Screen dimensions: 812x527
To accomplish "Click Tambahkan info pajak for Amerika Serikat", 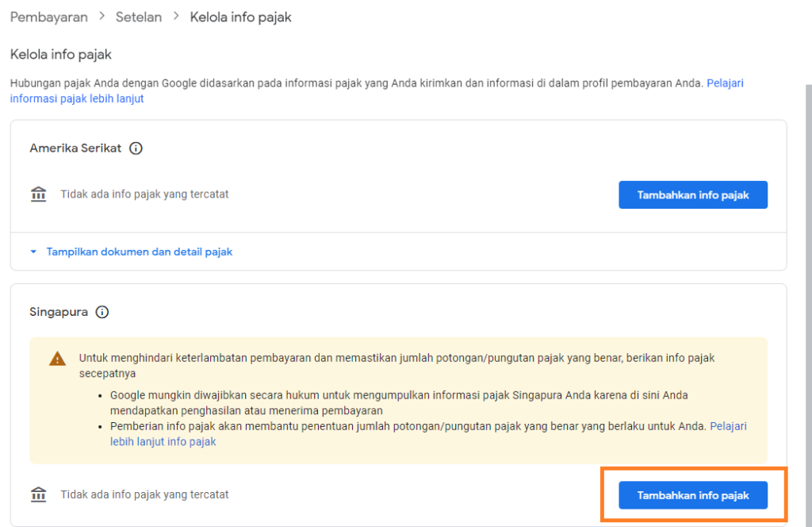I will [x=693, y=194].
